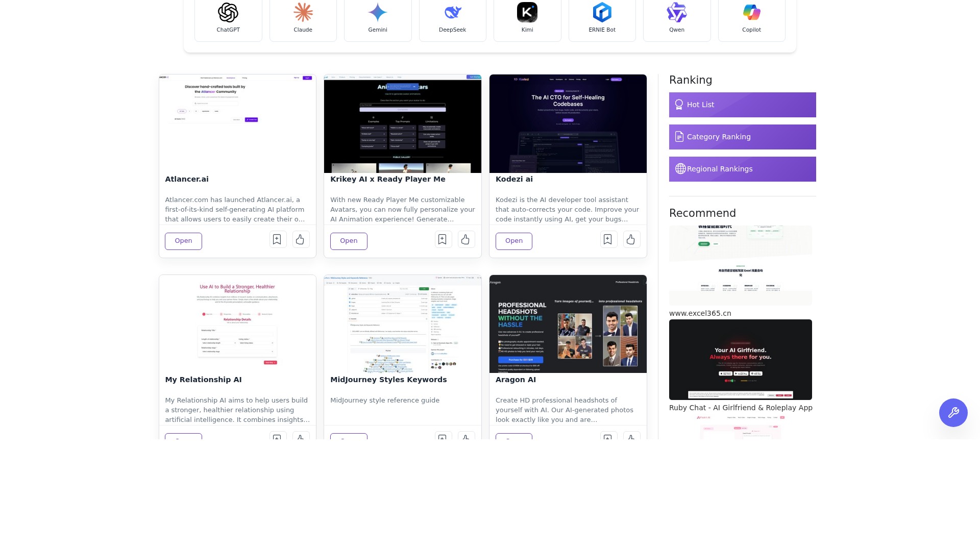Image resolution: width=980 pixels, height=551 pixels.
Task: Click the Atlancer.ai card title
Action: [187, 179]
